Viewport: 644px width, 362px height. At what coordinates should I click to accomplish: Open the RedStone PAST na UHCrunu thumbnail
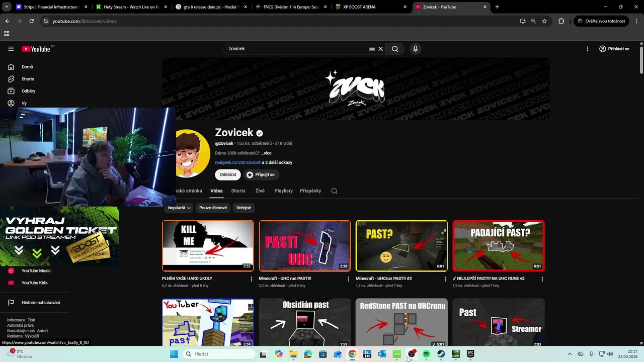click(401, 322)
